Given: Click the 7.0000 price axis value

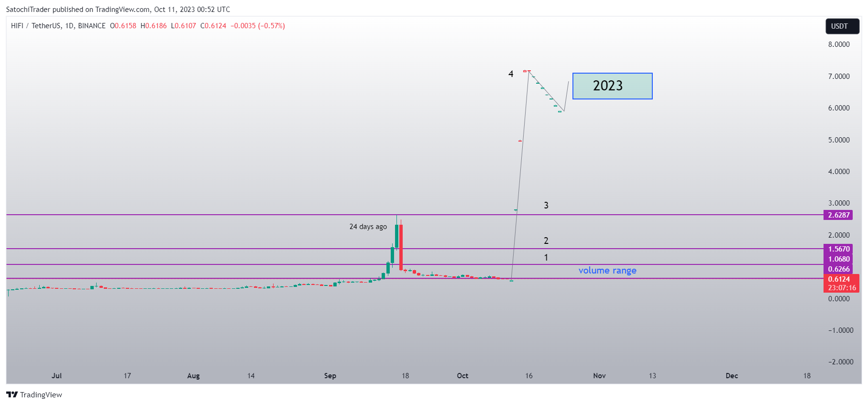Looking at the screenshot, I should coord(839,77).
